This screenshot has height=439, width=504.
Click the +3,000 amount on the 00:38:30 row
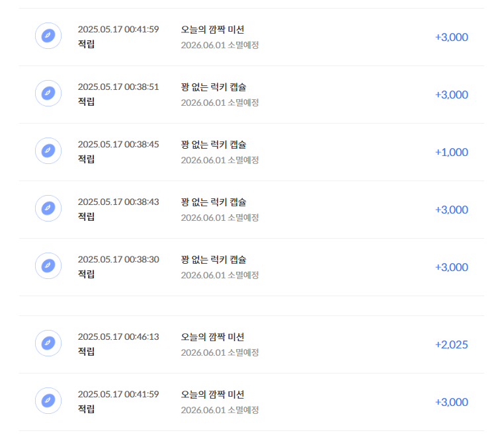pyautogui.click(x=451, y=267)
